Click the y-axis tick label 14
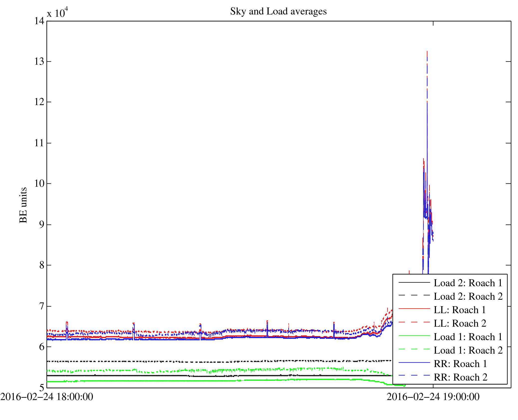The image size is (518, 420). click(x=39, y=21)
